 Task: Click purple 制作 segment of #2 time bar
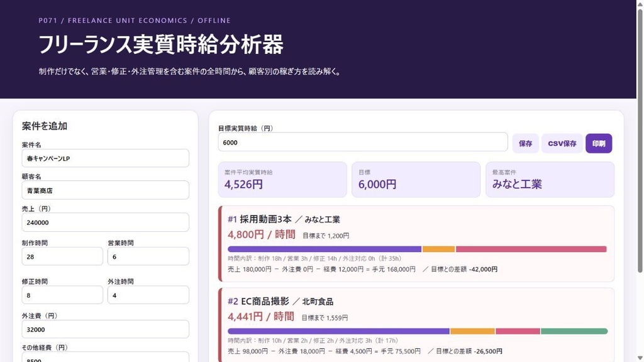click(338, 331)
